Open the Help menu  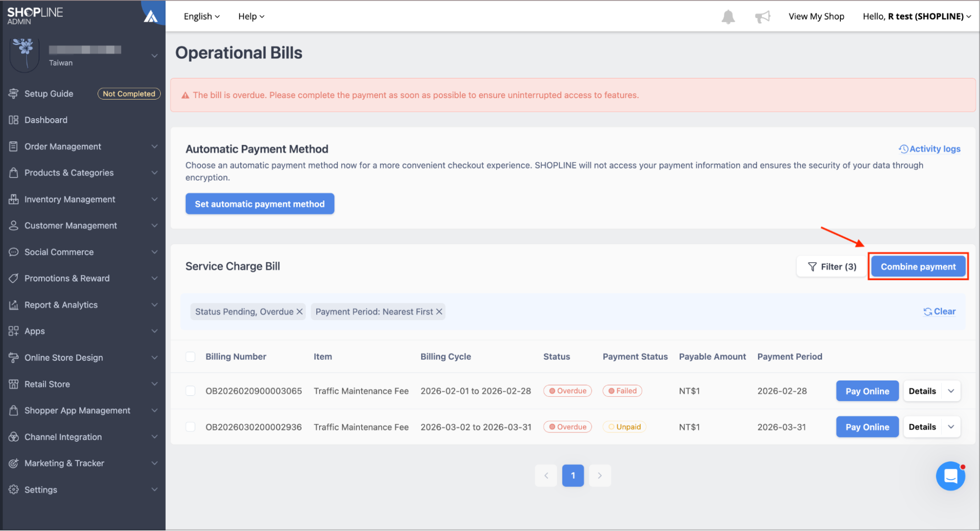point(251,16)
